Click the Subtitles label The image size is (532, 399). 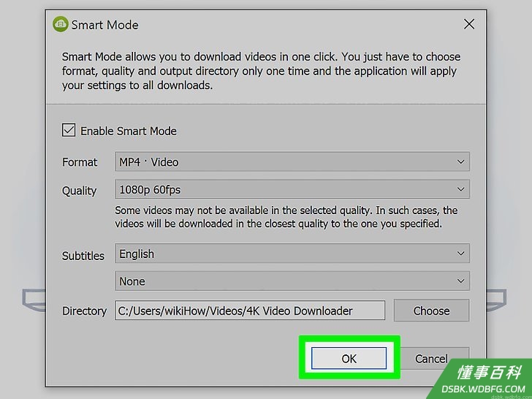click(83, 256)
